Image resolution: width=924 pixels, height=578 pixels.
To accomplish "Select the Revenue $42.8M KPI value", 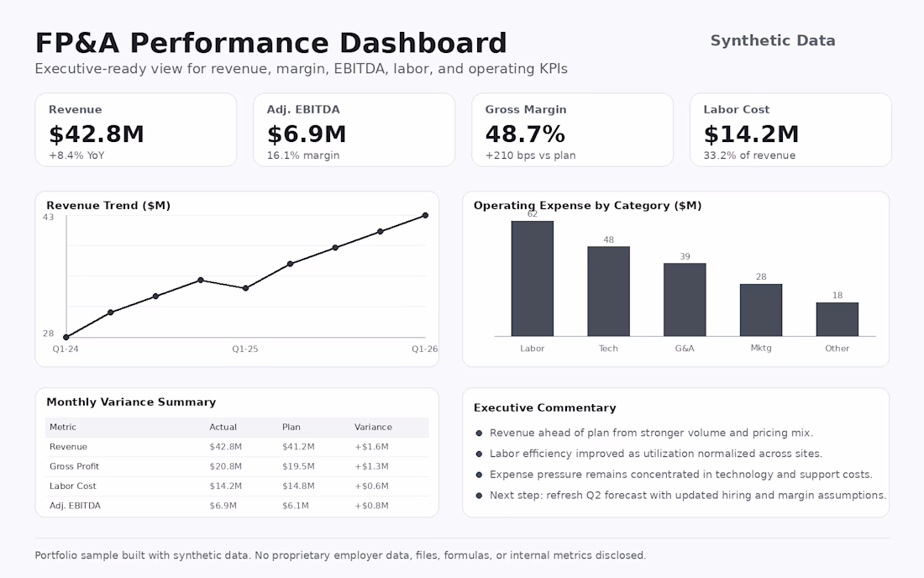I will 96,134.
